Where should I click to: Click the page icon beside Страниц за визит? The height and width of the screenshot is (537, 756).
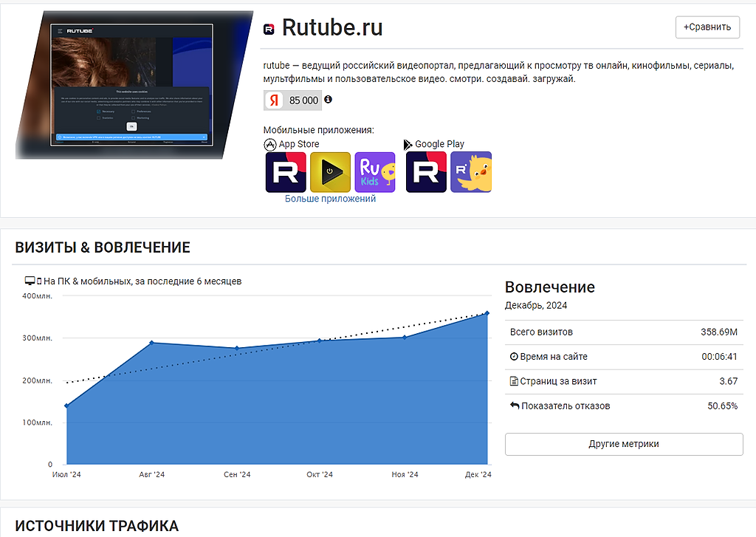click(514, 381)
